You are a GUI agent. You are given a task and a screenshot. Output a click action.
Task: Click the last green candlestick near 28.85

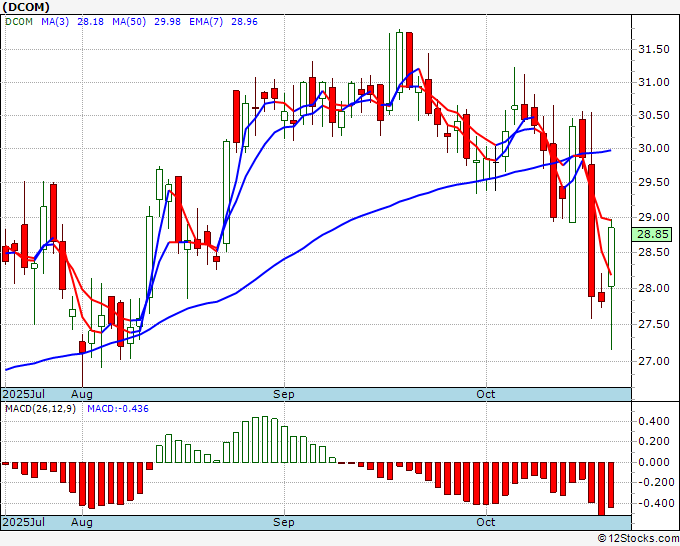click(611, 257)
